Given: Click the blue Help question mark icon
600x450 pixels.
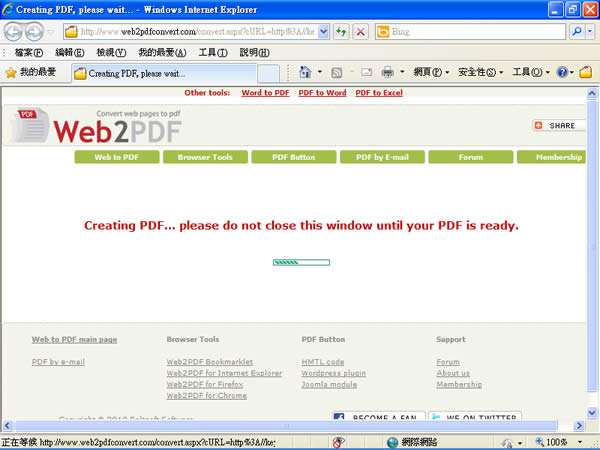Looking at the screenshot, I should point(562,72).
